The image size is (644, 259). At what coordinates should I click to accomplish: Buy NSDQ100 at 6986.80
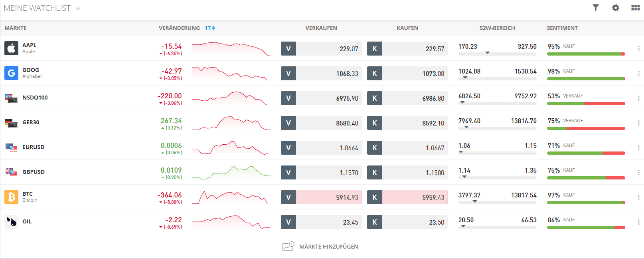(x=407, y=98)
